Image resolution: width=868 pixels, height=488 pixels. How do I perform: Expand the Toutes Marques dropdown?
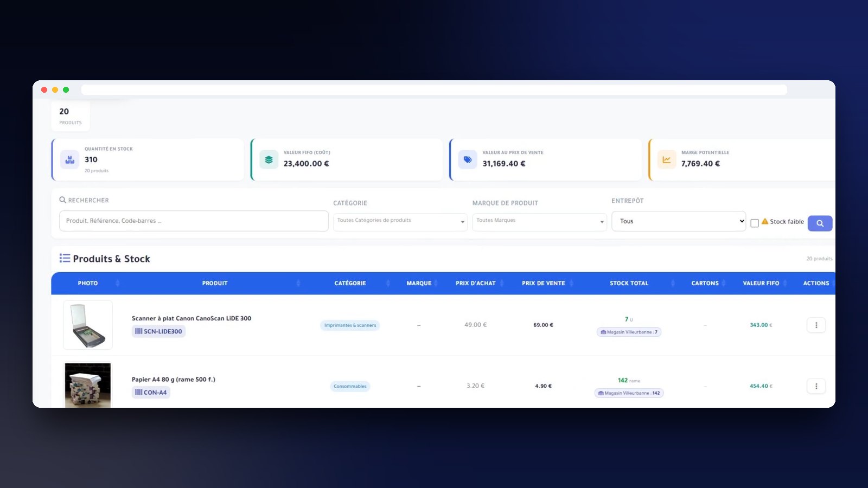[539, 222]
